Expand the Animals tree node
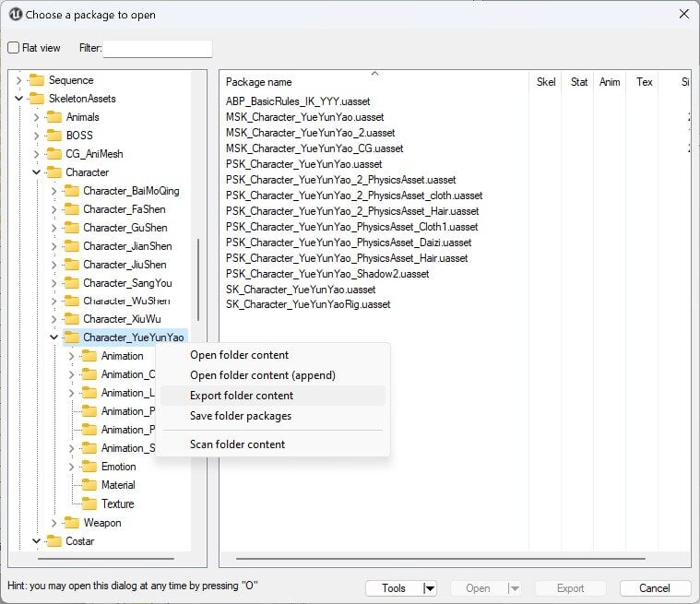Image resolution: width=700 pixels, height=604 pixels. coord(36,117)
